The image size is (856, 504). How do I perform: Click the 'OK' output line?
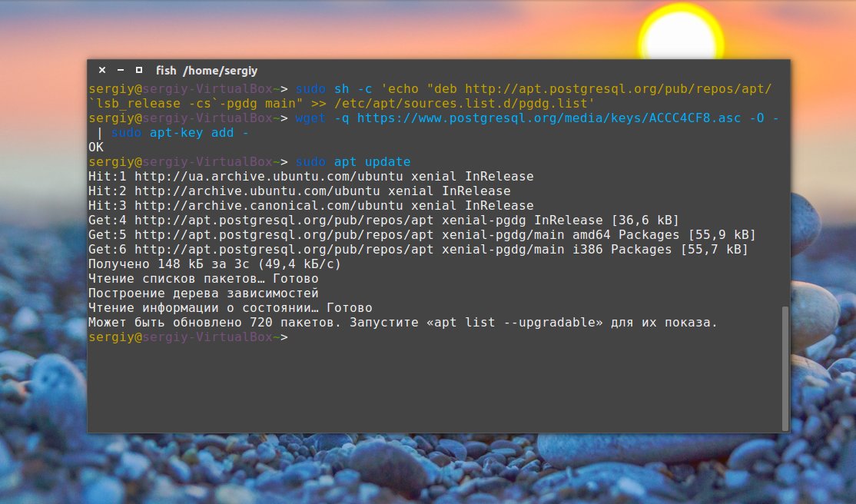click(96, 148)
